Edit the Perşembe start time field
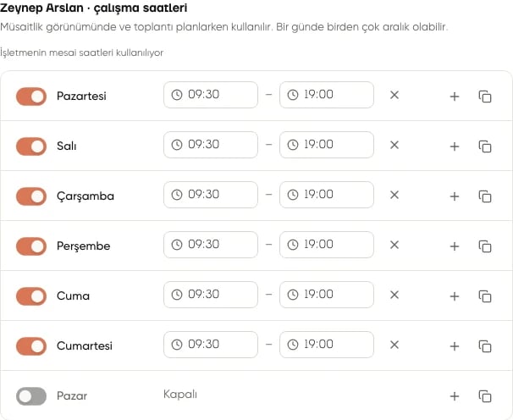The image size is (513, 420). (x=211, y=245)
